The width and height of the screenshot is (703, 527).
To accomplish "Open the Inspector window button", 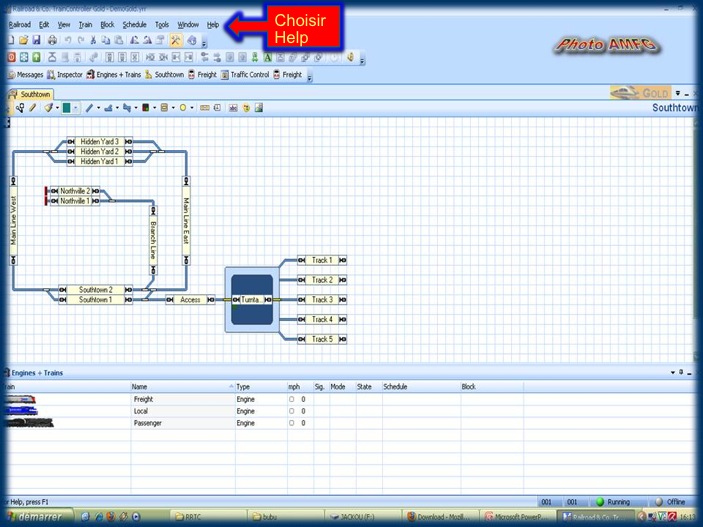I will [65, 75].
